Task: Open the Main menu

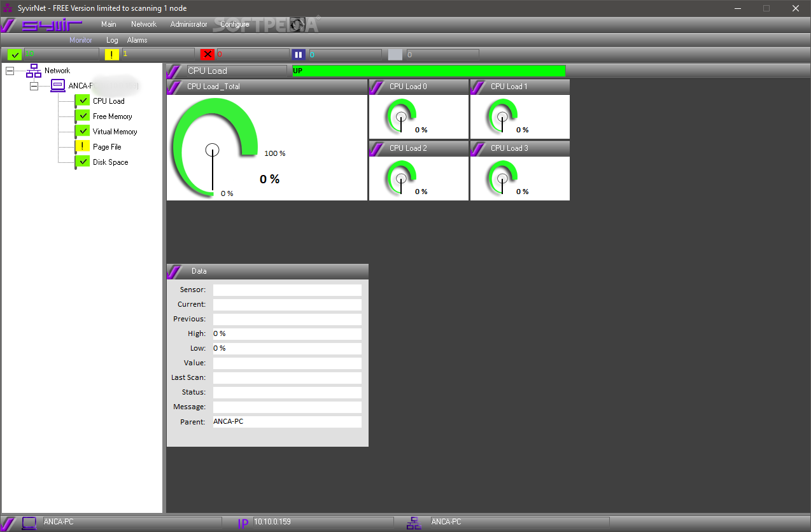Action: click(109, 24)
